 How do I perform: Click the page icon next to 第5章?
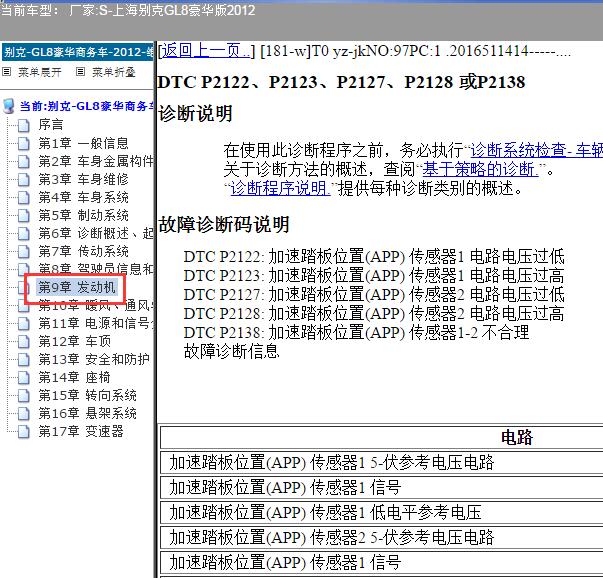coord(24,216)
